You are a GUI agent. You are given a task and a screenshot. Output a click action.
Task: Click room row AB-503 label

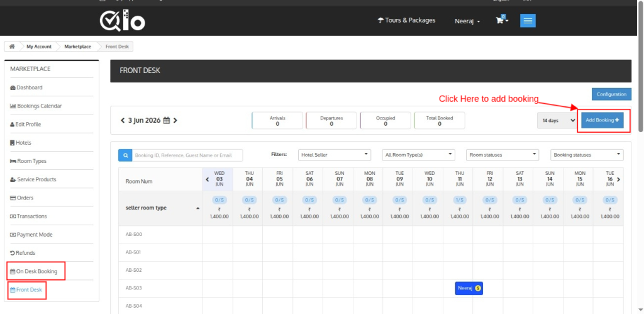(133, 288)
